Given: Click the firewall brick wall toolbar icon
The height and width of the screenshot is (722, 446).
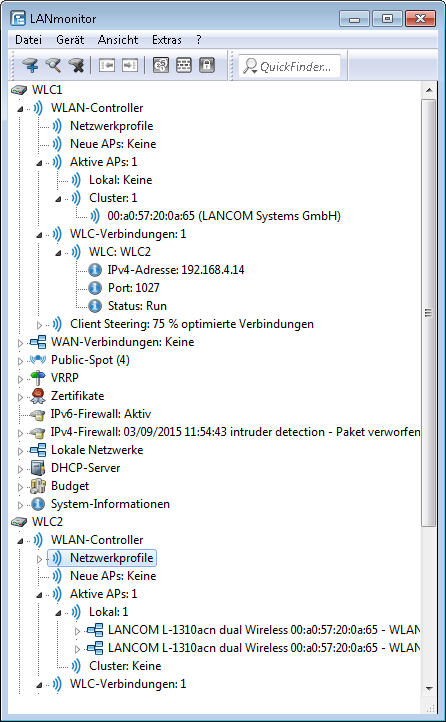Looking at the screenshot, I should pos(184,66).
